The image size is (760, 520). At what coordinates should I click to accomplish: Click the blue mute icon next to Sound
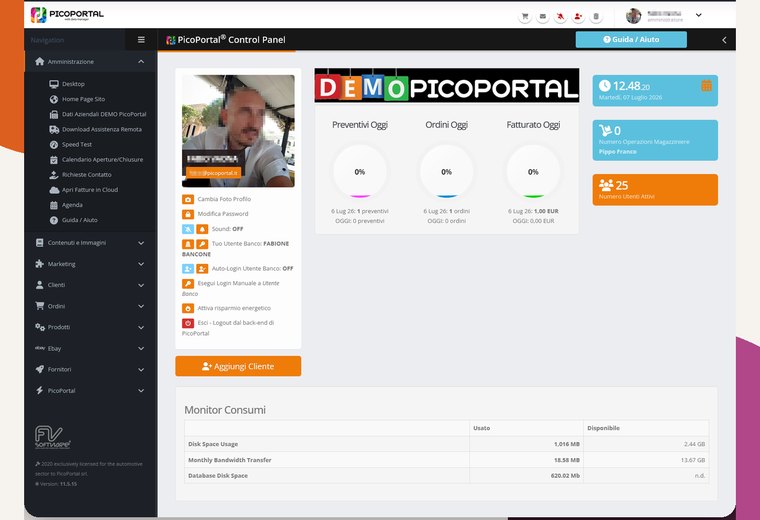[188, 229]
